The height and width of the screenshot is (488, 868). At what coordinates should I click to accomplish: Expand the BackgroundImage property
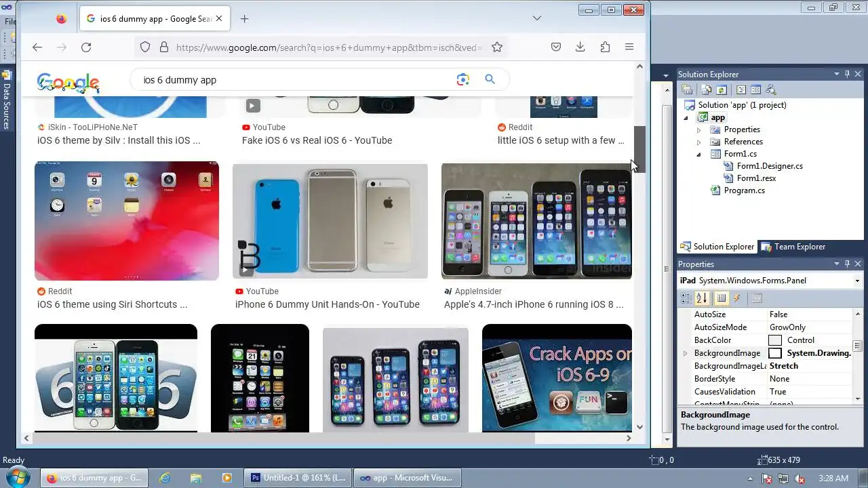685,353
